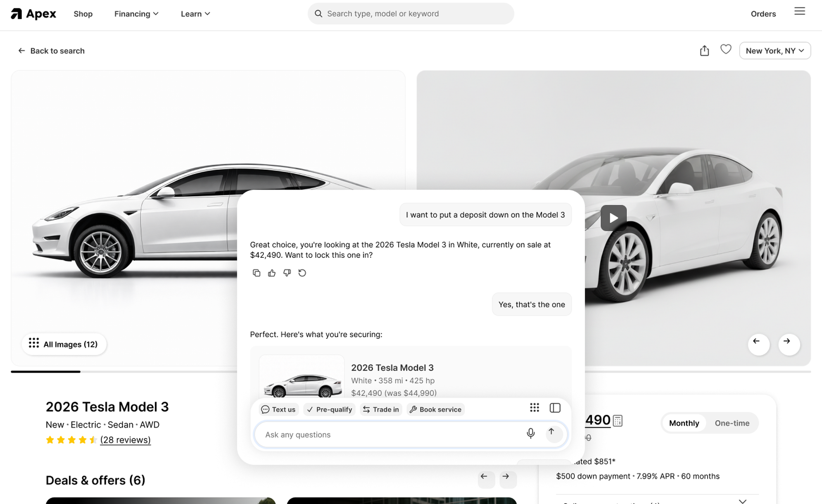
Task: Click the 2026 Tesla Model 3 heading
Action: click(107, 407)
